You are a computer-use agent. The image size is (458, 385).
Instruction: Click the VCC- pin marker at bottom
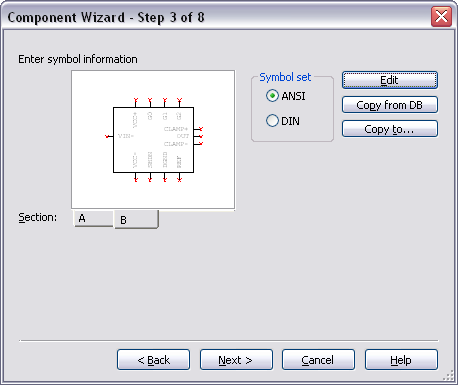click(x=136, y=180)
